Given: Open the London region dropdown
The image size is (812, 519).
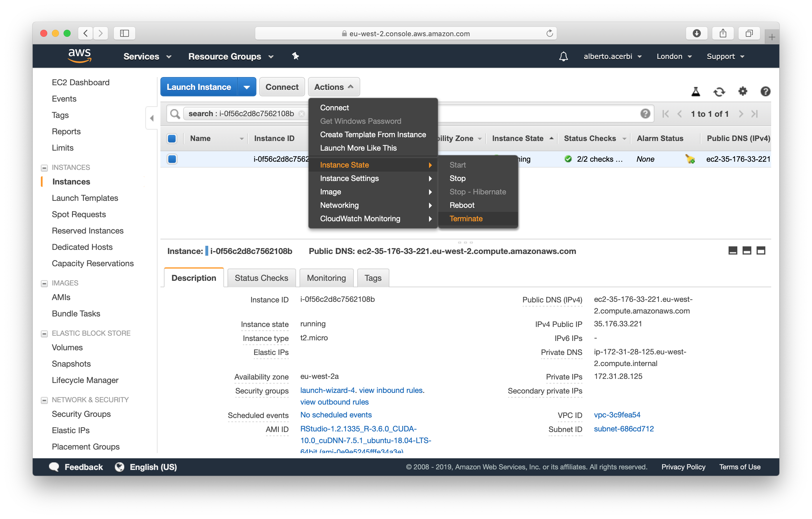Looking at the screenshot, I should click(x=674, y=56).
